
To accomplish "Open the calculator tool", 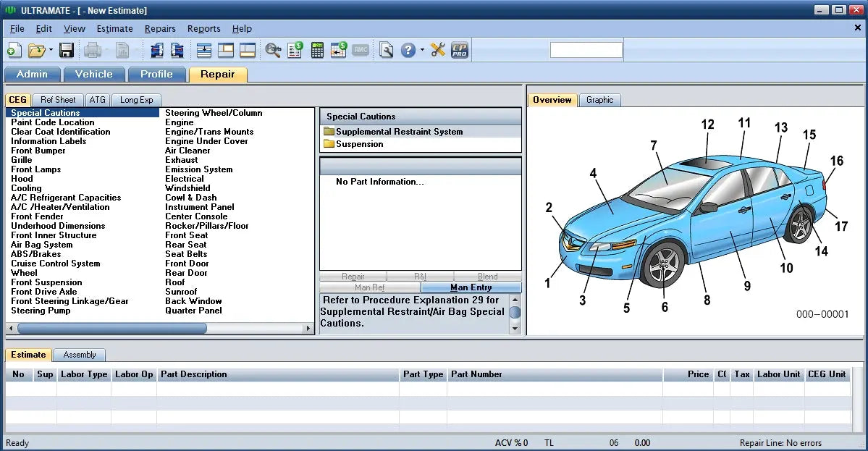I will 317,50.
